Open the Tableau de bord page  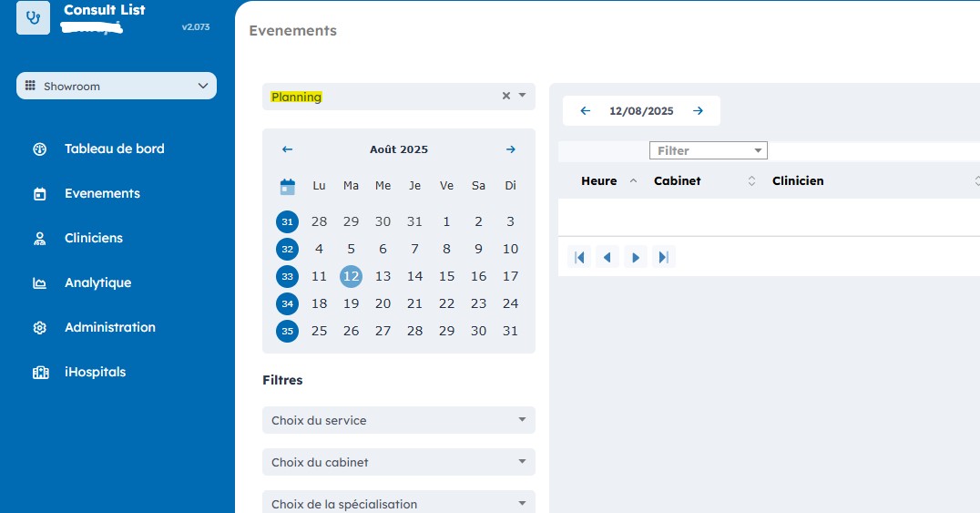(x=114, y=149)
